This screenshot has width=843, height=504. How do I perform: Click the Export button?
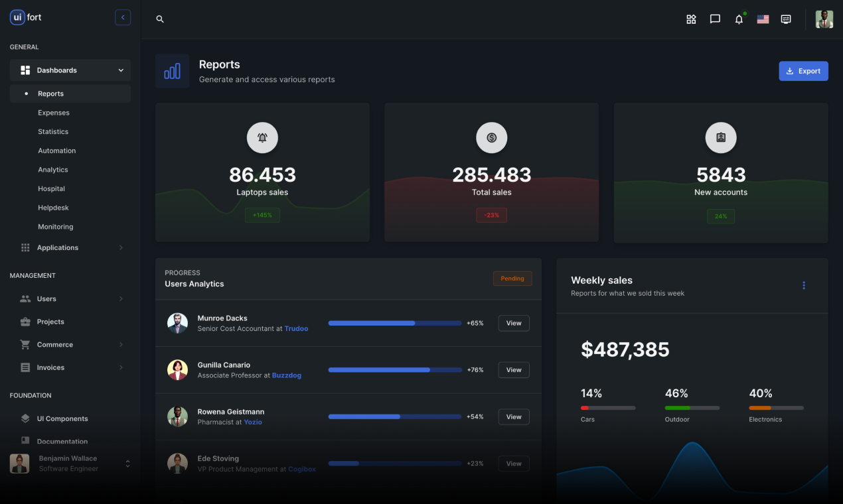803,71
